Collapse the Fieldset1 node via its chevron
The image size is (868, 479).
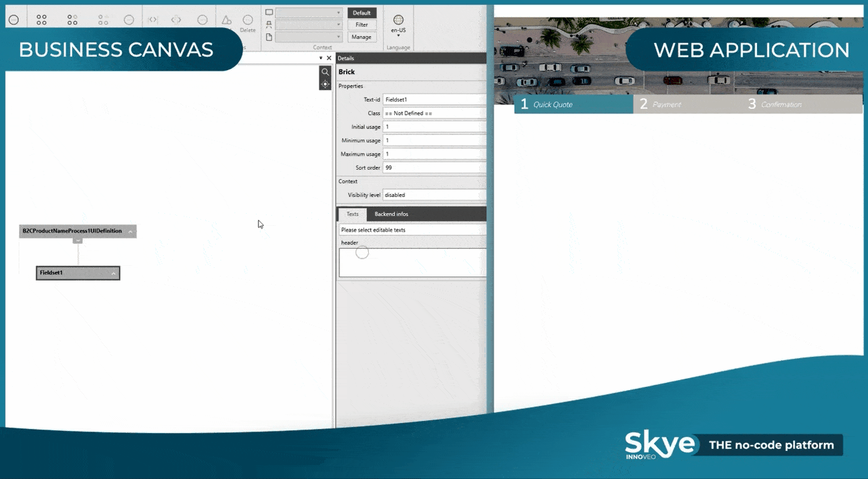tap(112, 273)
